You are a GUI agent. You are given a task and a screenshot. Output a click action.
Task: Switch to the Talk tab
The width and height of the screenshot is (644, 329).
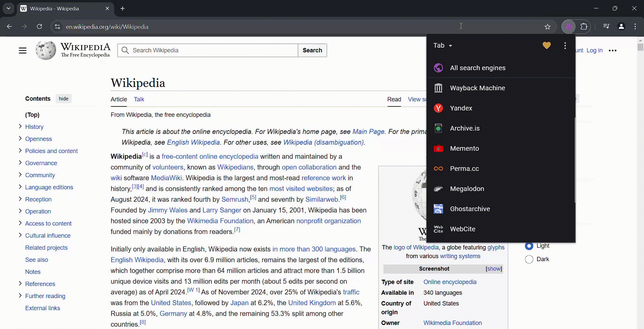click(139, 99)
